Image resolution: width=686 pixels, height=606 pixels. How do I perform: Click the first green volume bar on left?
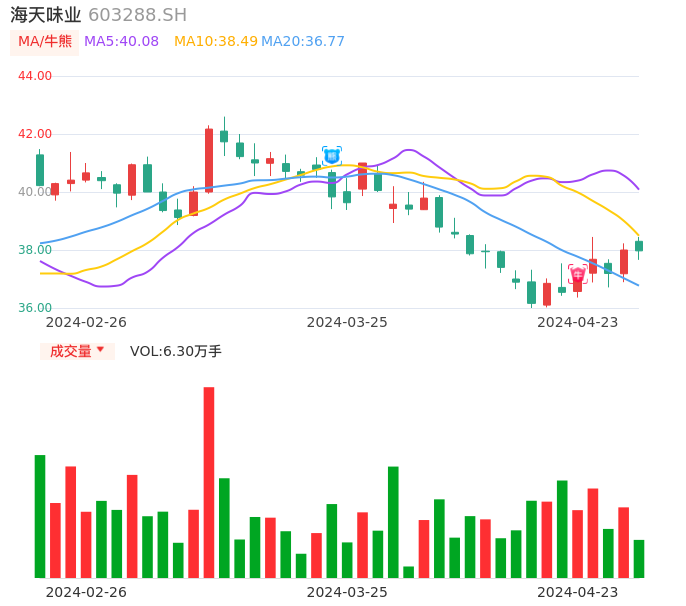click(x=40, y=516)
